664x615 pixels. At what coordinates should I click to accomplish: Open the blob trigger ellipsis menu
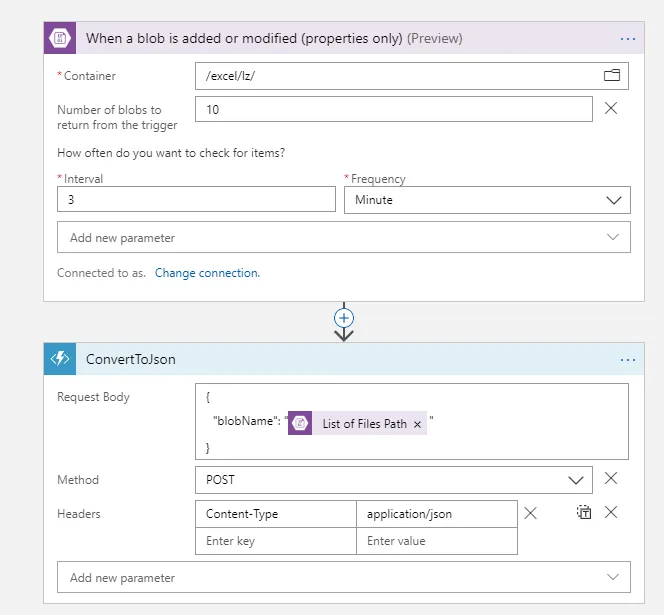coord(628,39)
